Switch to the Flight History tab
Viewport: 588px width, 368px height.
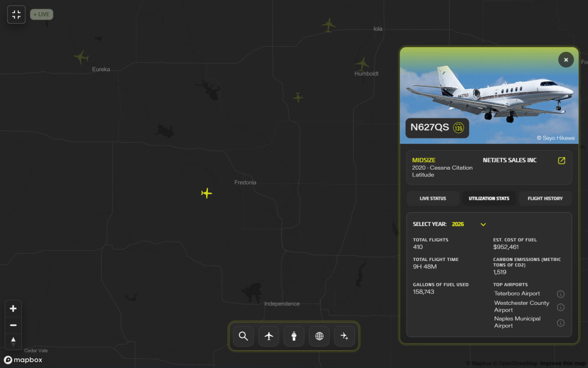(x=545, y=198)
